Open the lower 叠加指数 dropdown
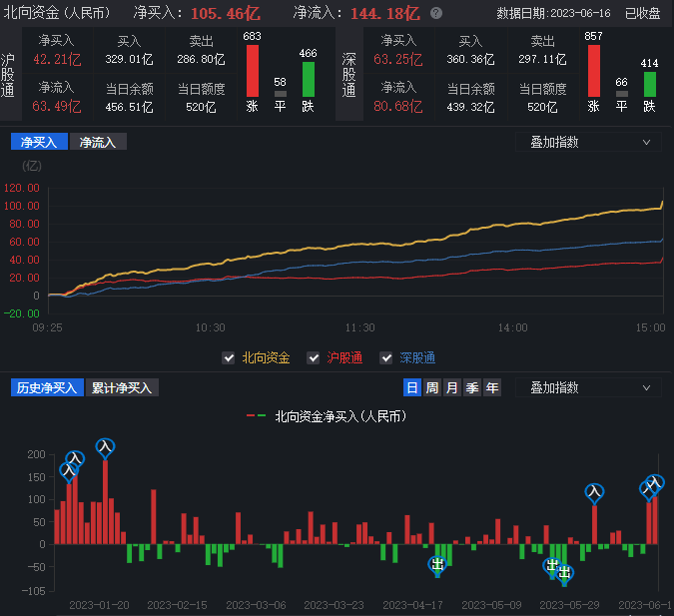674x616 pixels. click(588, 387)
